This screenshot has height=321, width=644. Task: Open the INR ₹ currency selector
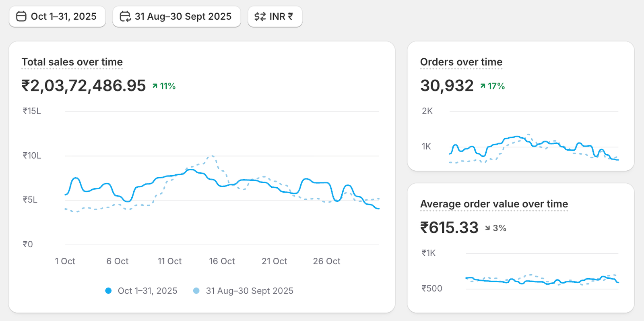click(x=275, y=17)
